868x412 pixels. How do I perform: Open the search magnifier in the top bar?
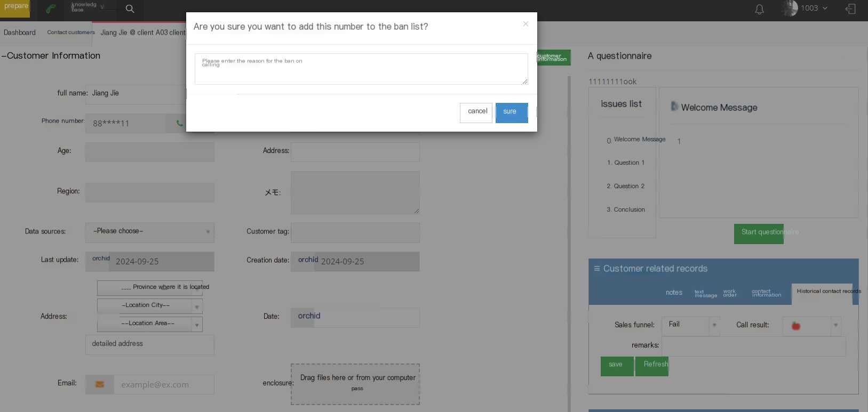click(130, 9)
